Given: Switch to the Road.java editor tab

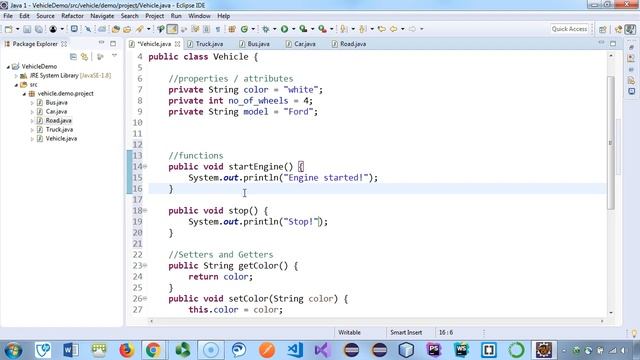Looking at the screenshot, I should pos(349,44).
